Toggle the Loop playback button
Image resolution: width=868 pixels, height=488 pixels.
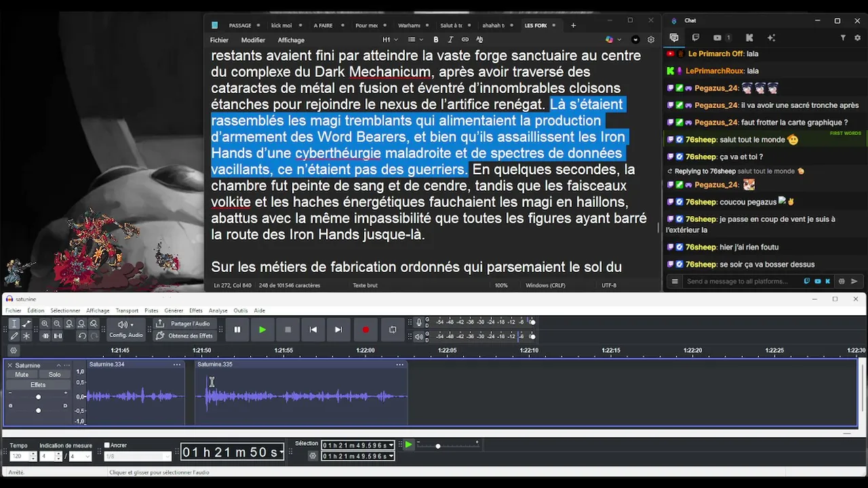coord(392,329)
